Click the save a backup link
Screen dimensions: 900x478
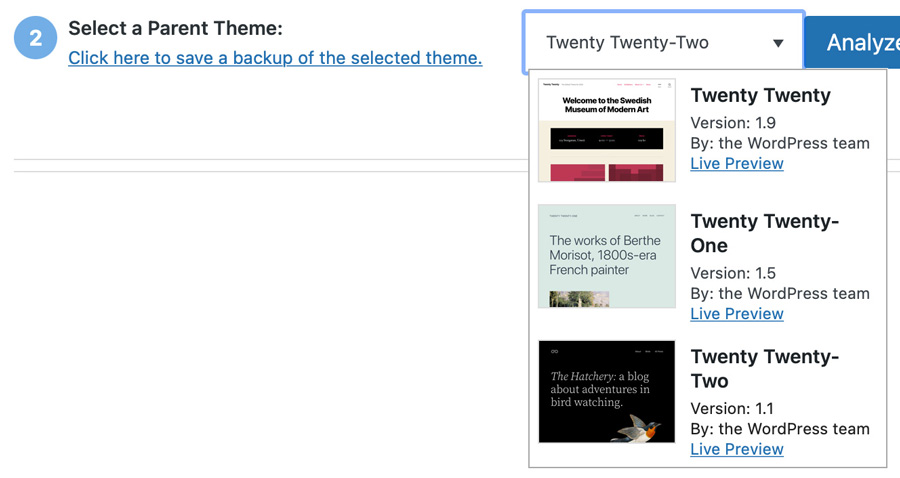click(x=275, y=58)
